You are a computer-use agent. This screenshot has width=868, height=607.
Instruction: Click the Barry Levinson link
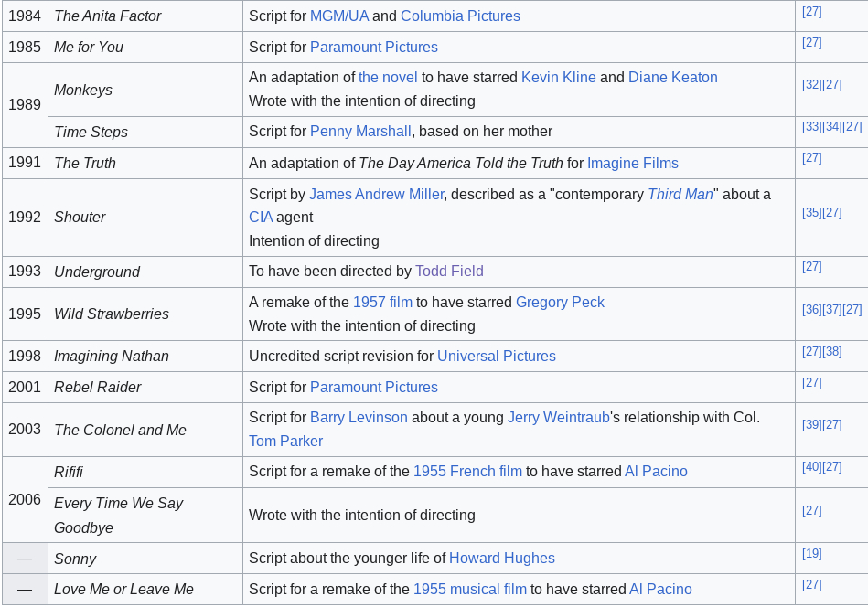pos(359,418)
